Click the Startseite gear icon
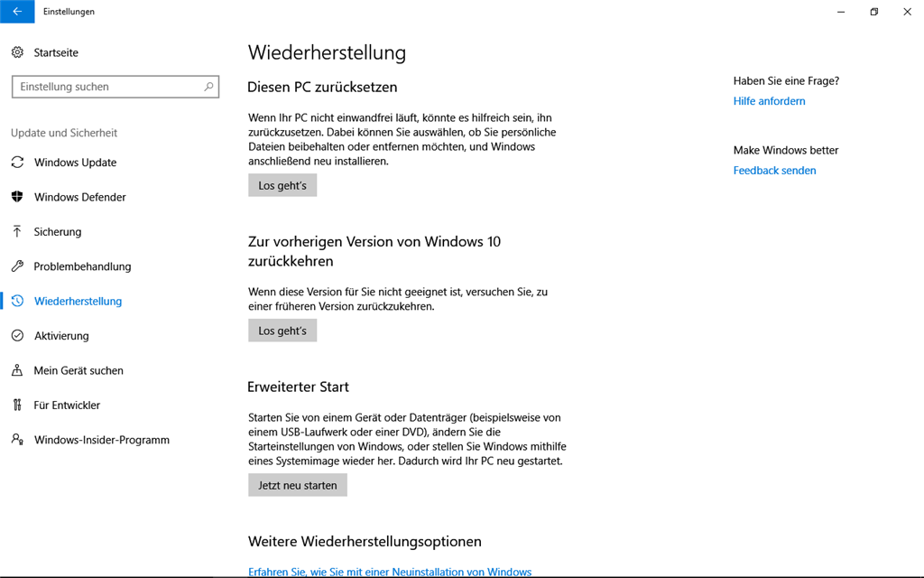The image size is (924, 578). tap(18, 52)
